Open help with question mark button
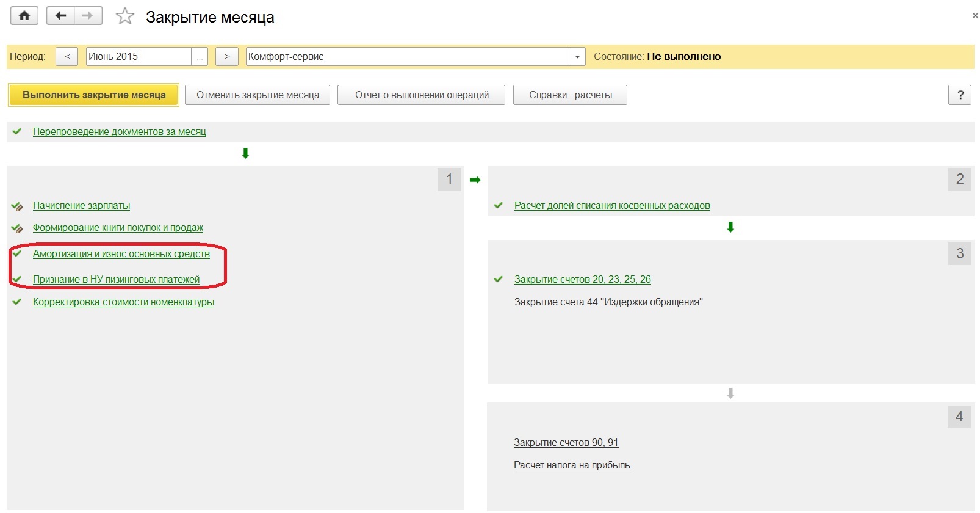The height and width of the screenshot is (513, 980). 960,95
